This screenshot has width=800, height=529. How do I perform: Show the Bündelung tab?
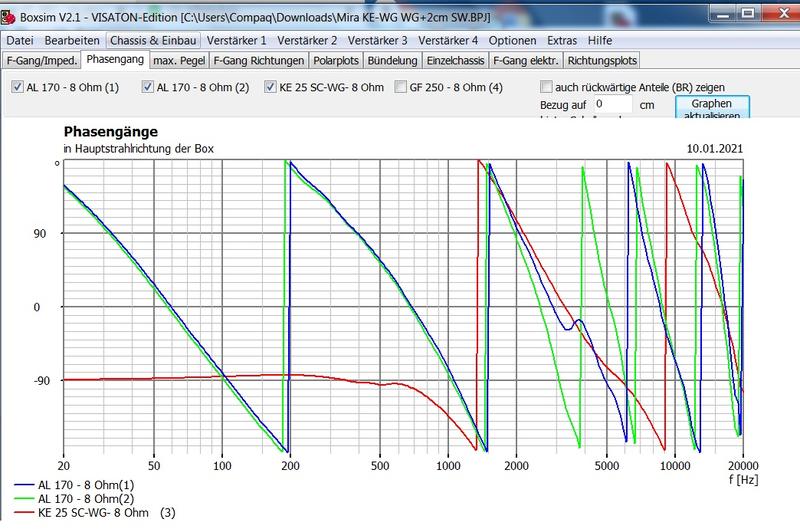click(393, 61)
